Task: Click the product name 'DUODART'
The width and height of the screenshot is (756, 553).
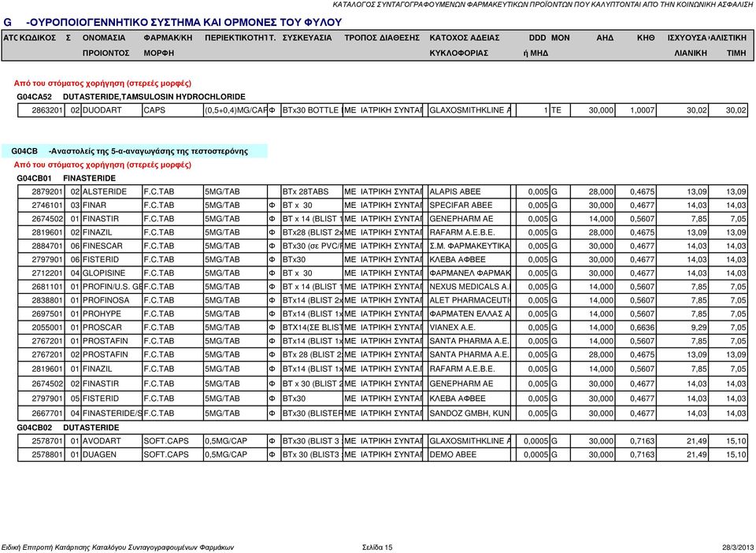Action: (x=102, y=110)
